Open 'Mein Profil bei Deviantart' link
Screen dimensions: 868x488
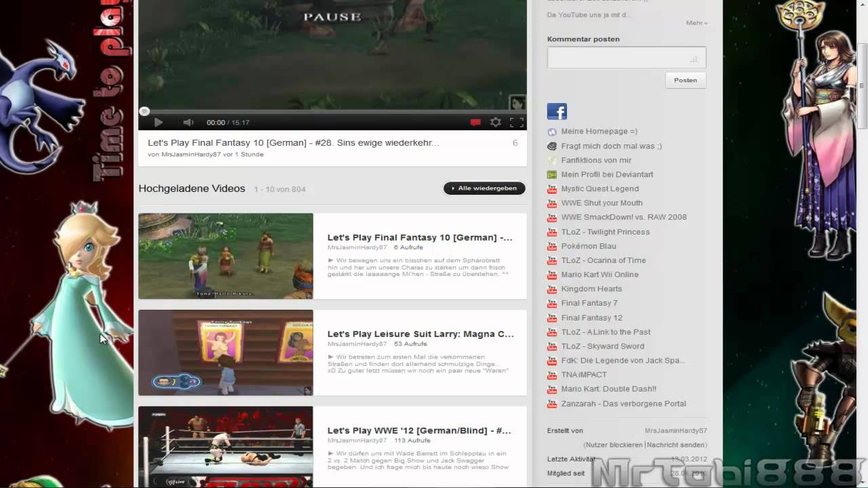608,174
